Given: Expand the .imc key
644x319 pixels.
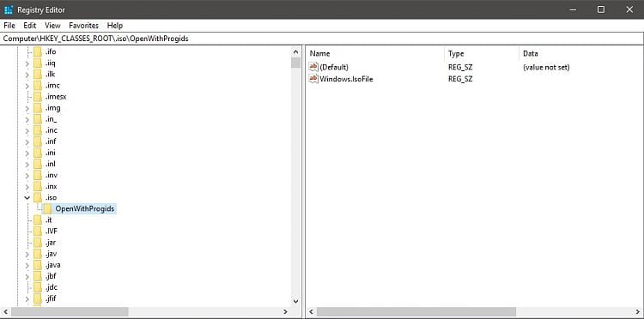Looking at the screenshot, I should click(x=27, y=86).
